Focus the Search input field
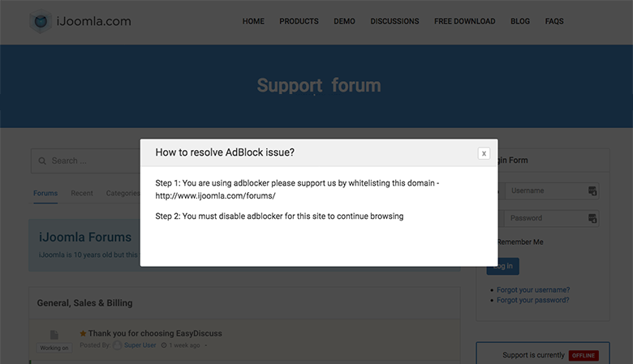This screenshot has width=633, height=364. (89, 161)
